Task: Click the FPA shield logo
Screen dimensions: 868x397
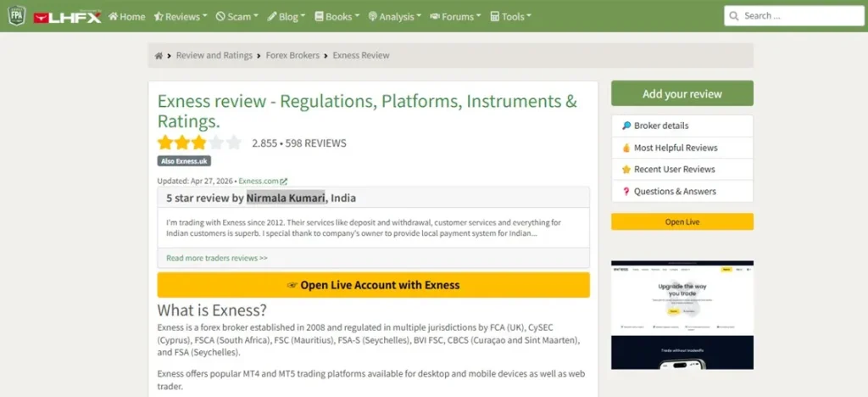Action: pyautogui.click(x=17, y=15)
